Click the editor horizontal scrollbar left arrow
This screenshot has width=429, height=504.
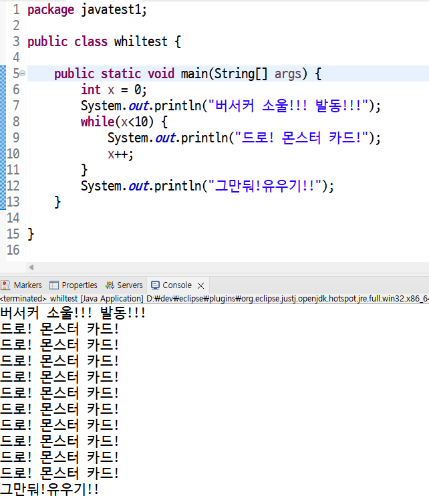pos(31,267)
